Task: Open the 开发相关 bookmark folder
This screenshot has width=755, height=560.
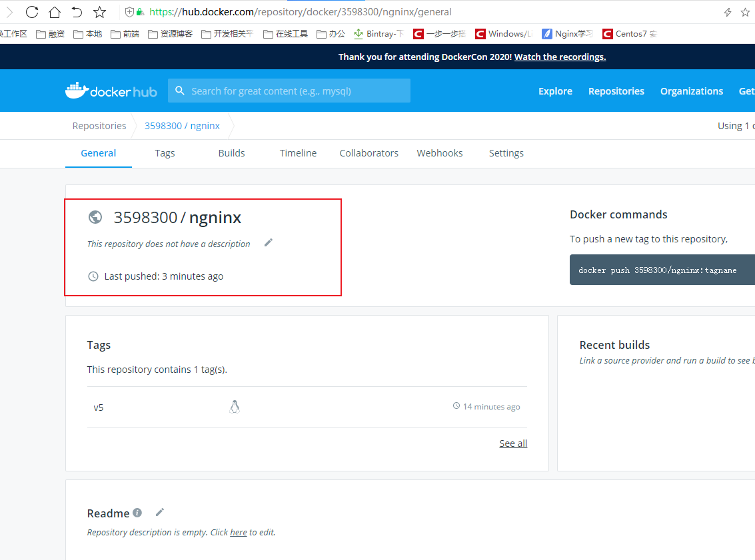Action: 227,34
